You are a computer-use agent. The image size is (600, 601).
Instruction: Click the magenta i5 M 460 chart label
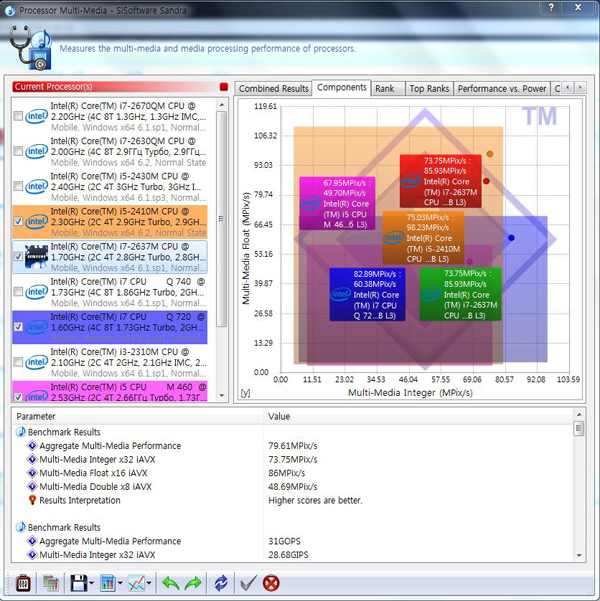point(337,203)
